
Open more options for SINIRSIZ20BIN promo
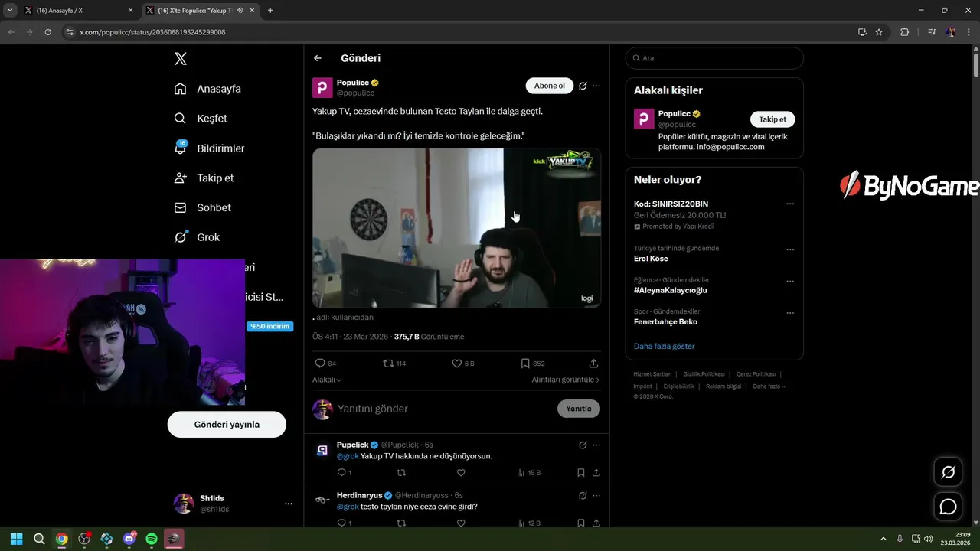pyautogui.click(x=790, y=204)
